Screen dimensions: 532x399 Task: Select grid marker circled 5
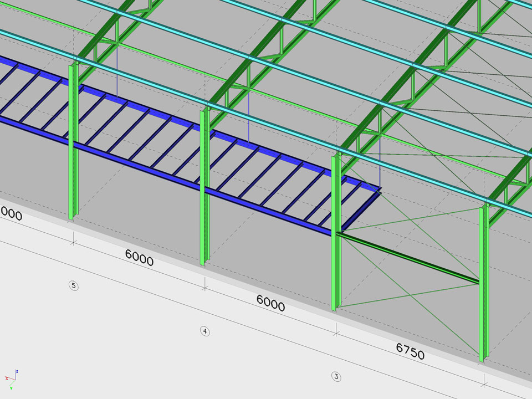click(x=73, y=286)
